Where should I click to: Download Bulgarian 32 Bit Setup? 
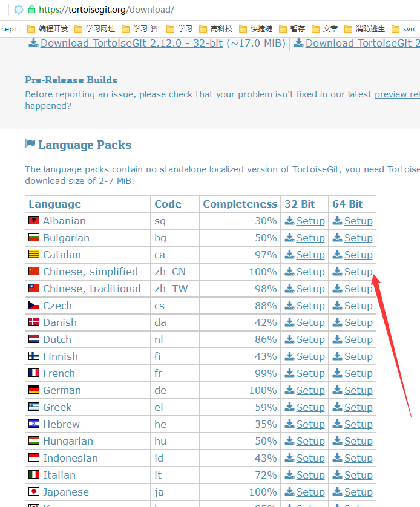click(310, 238)
